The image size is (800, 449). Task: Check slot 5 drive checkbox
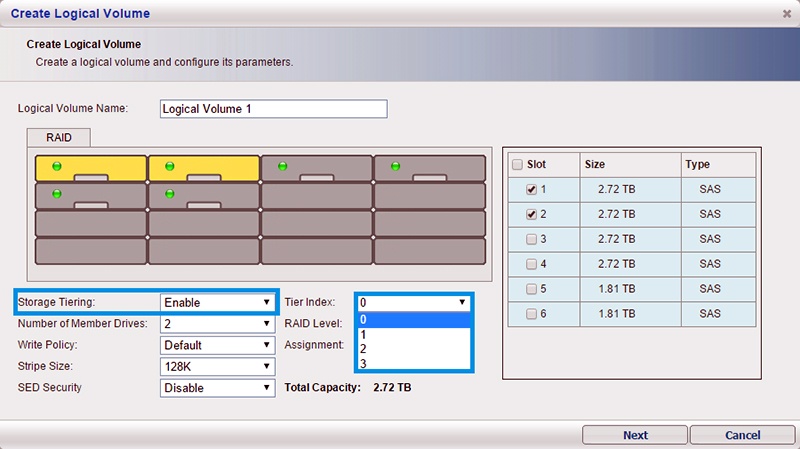(531, 289)
